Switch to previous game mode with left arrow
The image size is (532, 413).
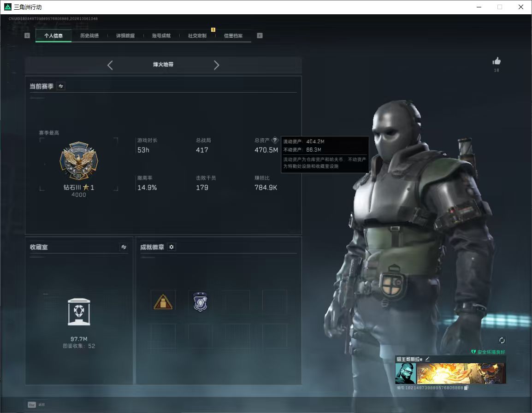pos(110,65)
